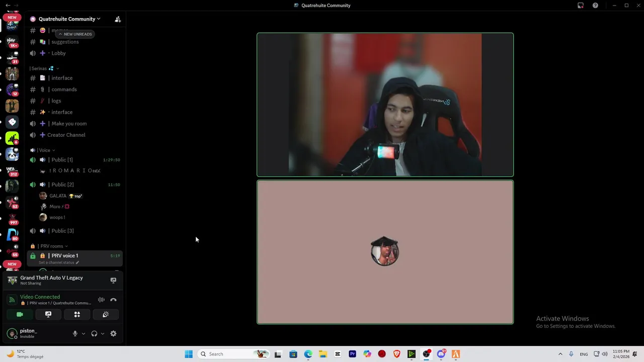Open Adobe Premiere Pro from taskbar
This screenshot has height=362, width=644.
[352, 354]
